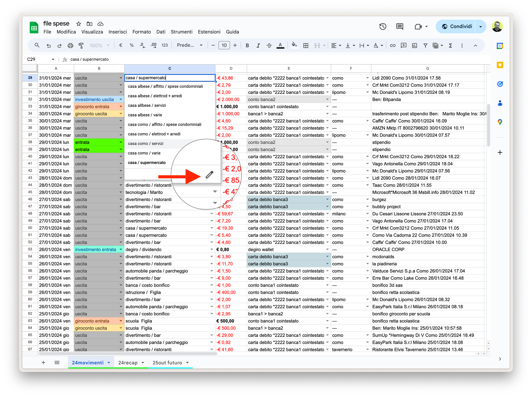Open version history clock icon
This screenshot has height=397, width=532.
click(x=383, y=26)
